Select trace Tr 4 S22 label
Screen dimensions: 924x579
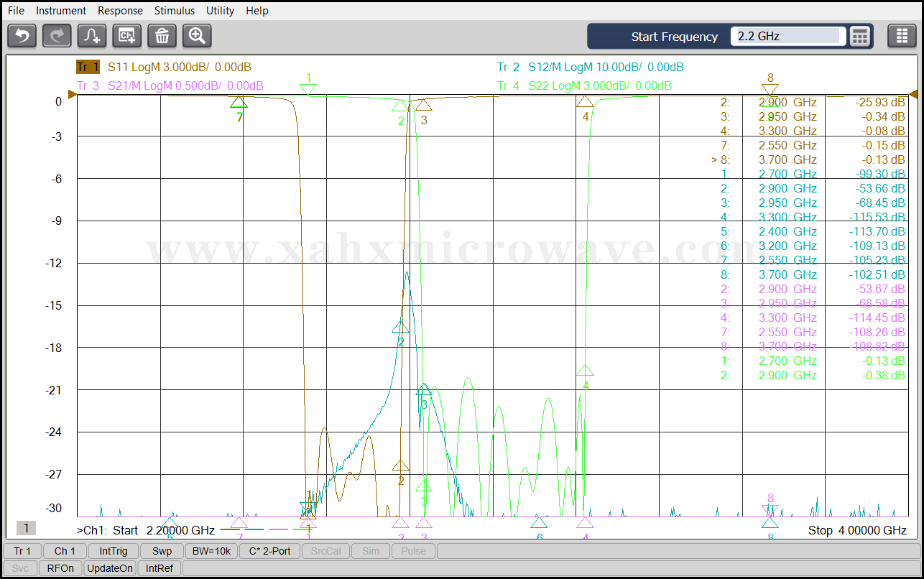(584, 86)
